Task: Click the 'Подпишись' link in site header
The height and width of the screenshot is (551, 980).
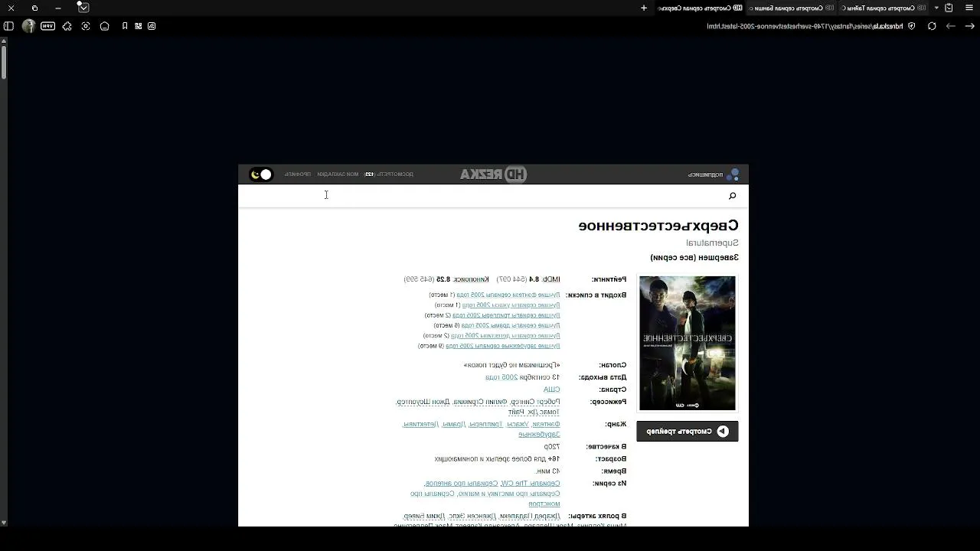Action: tap(705, 174)
